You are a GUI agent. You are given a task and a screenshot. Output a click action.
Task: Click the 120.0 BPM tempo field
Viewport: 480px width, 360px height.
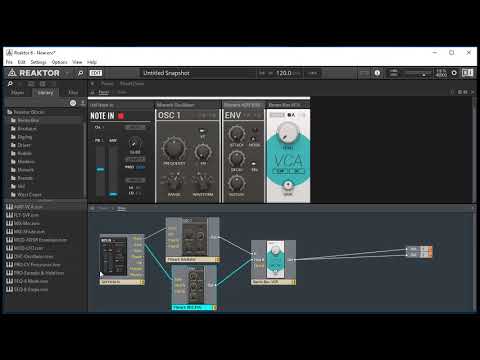click(x=284, y=73)
